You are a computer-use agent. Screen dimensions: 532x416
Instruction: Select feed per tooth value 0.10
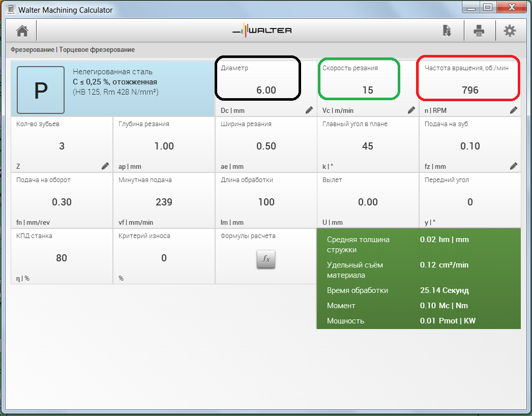pyautogui.click(x=470, y=146)
